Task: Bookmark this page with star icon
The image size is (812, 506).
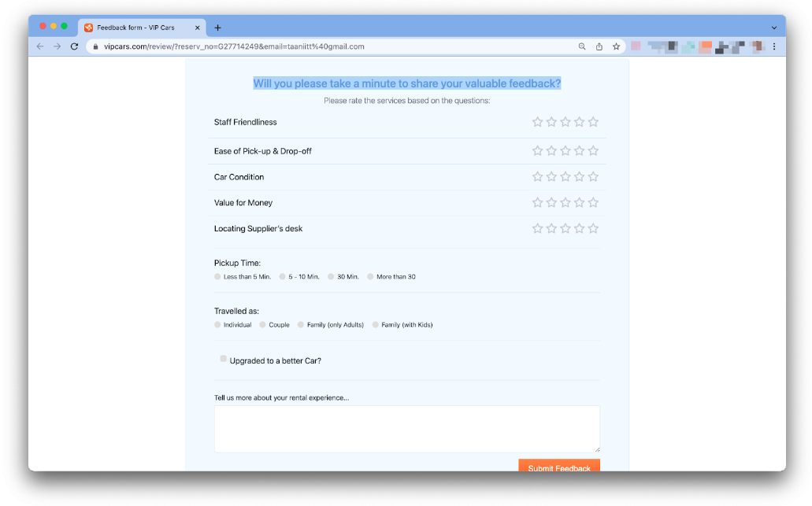Action: coord(616,46)
